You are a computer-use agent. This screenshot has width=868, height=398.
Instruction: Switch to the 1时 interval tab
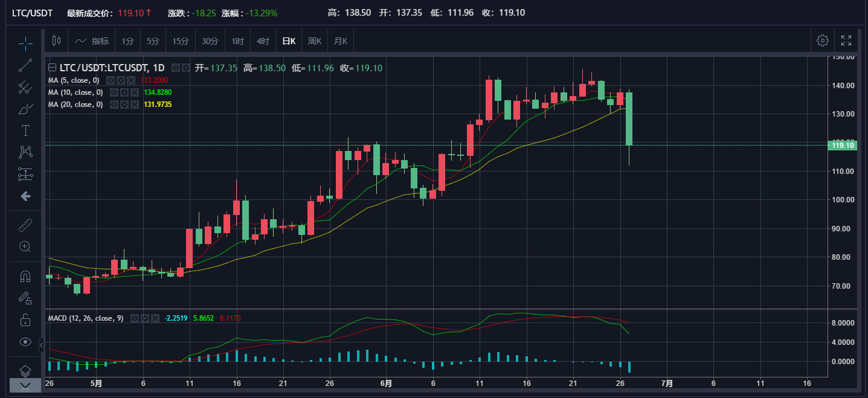[x=237, y=41]
